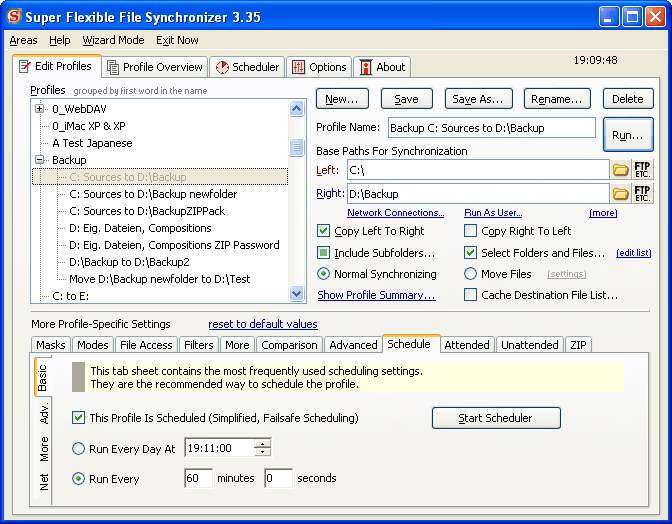Open the Attended tab

(467, 345)
